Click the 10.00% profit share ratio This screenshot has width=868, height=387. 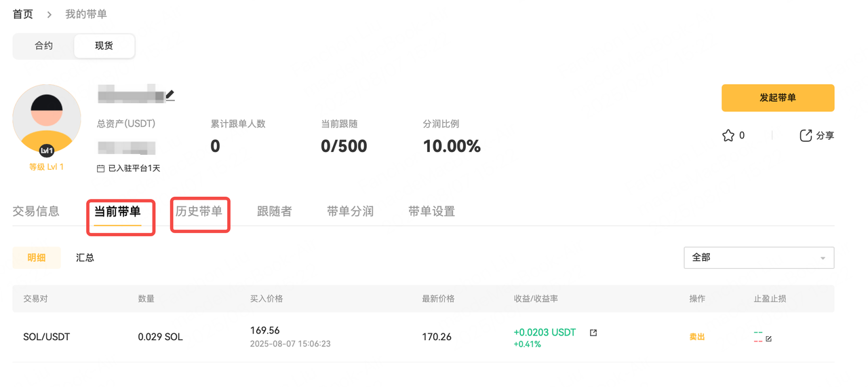click(452, 146)
